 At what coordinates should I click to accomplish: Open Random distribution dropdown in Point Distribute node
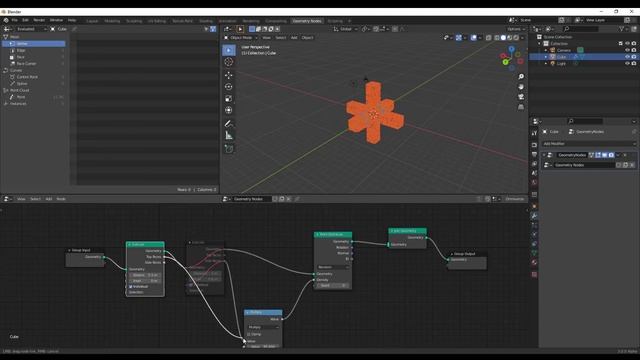pos(333,267)
